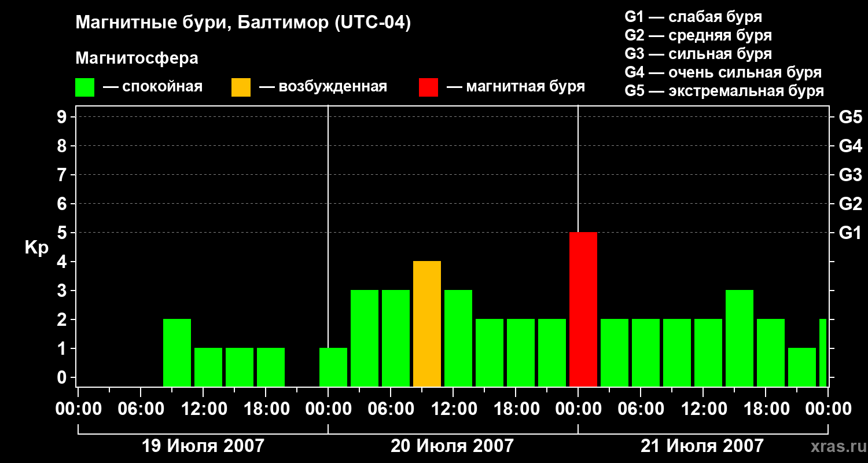The width and height of the screenshot is (868, 463).
Task: Click the 'G3' label on the right axis
Action: point(850,175)
